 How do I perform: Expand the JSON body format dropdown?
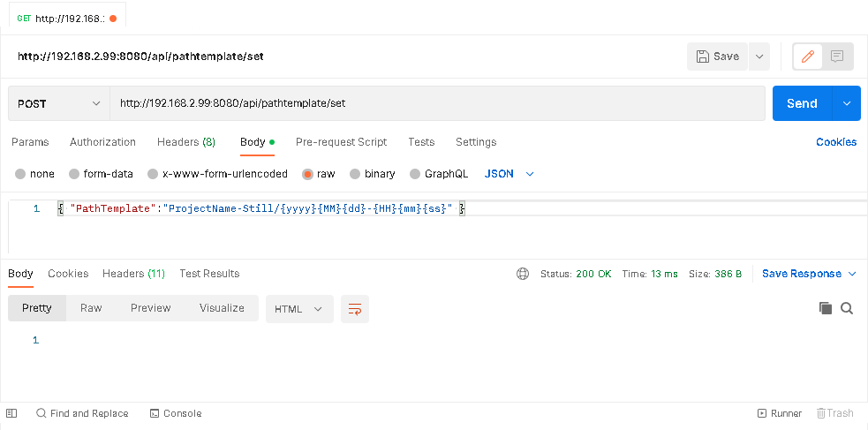pos(509,174)
